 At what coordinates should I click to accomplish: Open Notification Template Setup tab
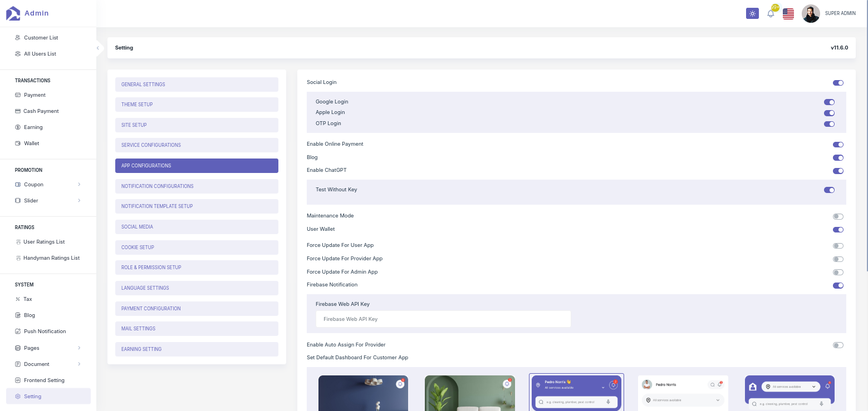pyautogui.click(x=197, y=206)
